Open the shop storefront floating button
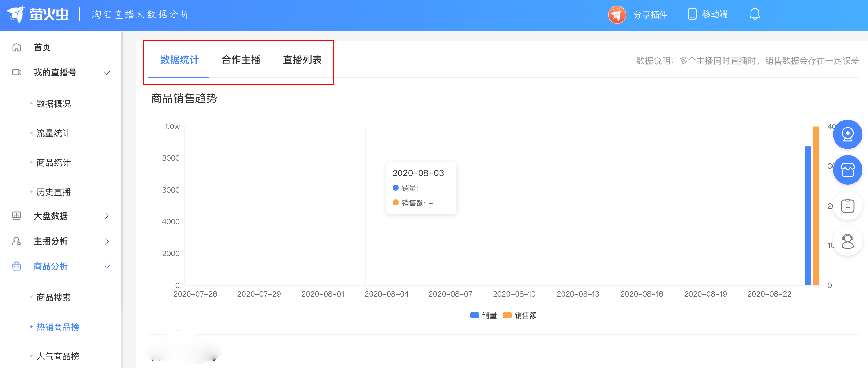 coord(847,170)
